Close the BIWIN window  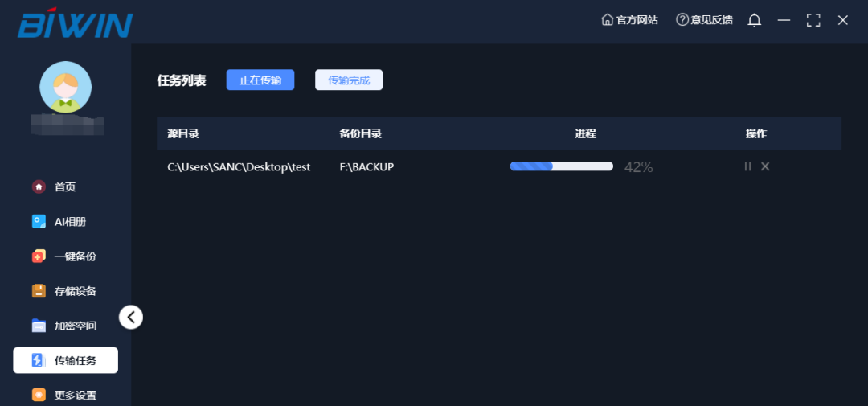[842, 20]
